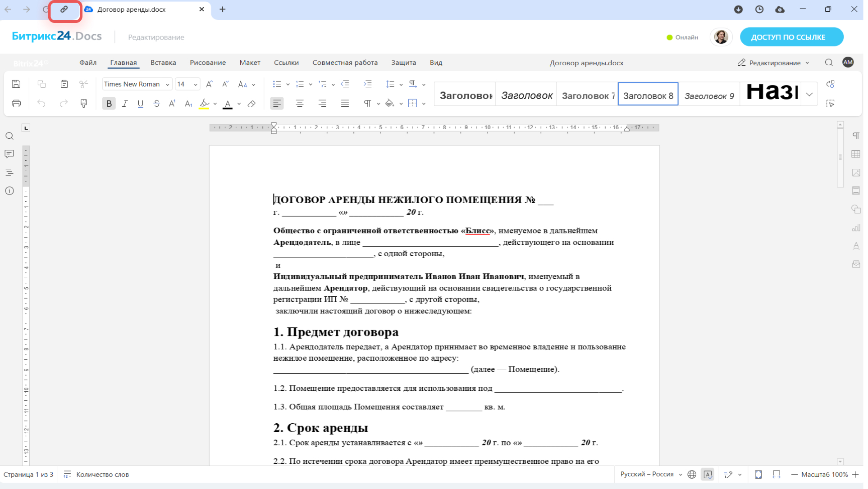
Task: Toggle spell checking in the status bar
Action: pos(708,475)
